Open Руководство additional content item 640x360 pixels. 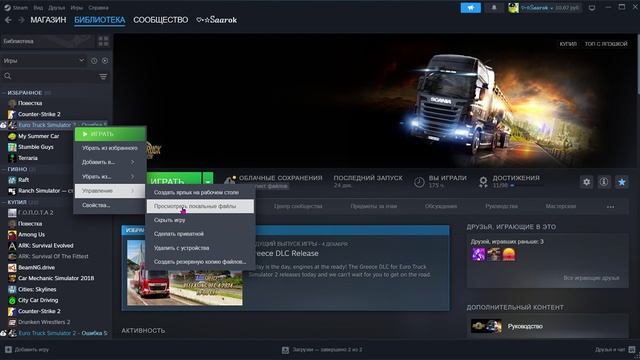coord(547,326)
